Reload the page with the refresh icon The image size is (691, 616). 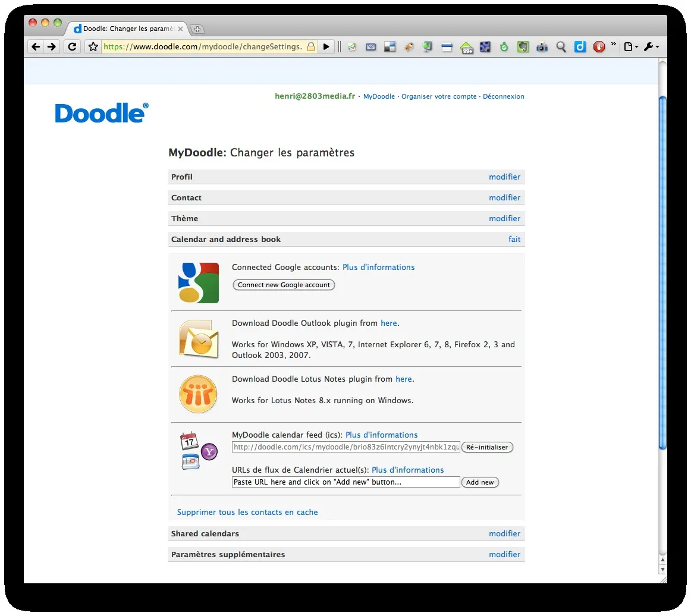click(73, 47)
